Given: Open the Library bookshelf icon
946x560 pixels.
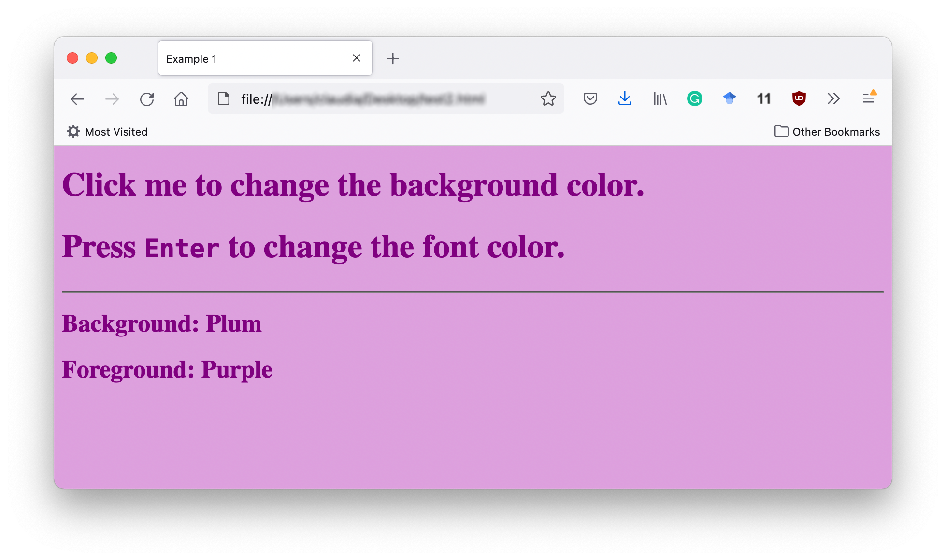Looking at the screenshot, I should 660,98.
